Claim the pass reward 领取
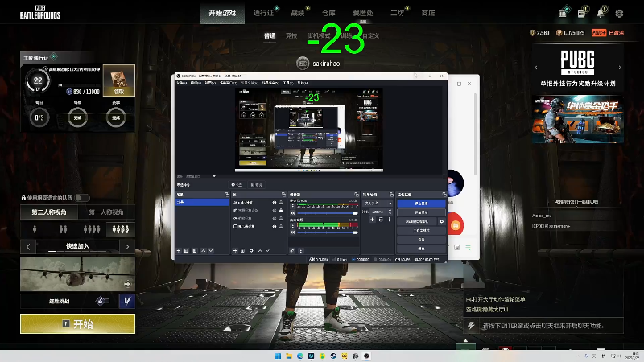 point(118,92)
